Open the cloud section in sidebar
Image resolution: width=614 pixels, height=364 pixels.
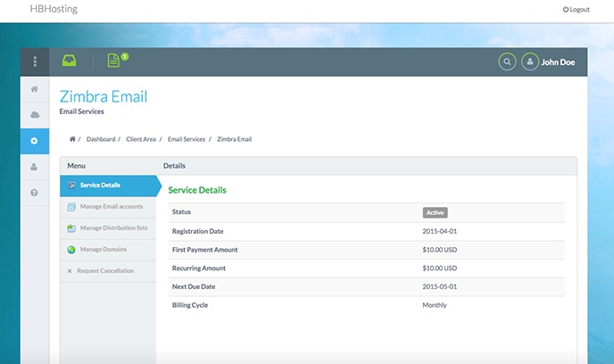[x=35, y=115]
